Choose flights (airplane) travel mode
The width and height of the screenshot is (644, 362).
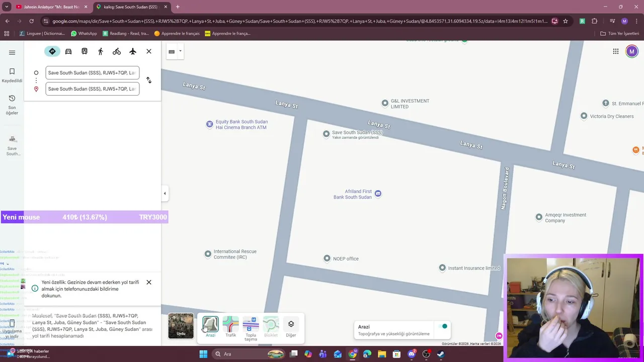pyautogui.click(x=133, y=51)
